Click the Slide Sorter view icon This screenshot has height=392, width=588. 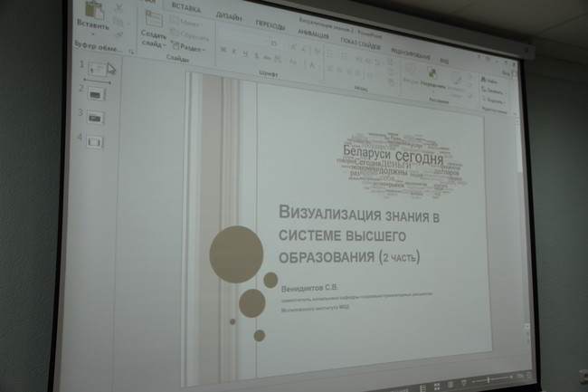pos(437,386)
